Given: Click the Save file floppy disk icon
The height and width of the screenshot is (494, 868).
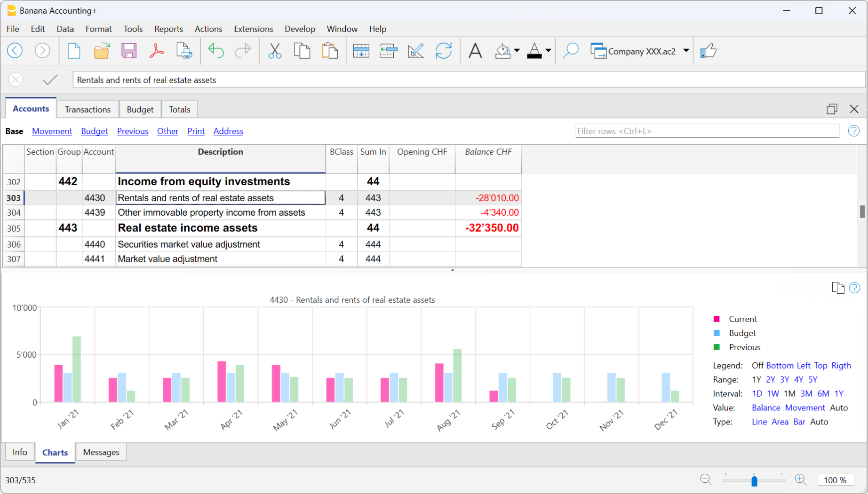Looking at the screenshot, I should [x=128, y=51].
